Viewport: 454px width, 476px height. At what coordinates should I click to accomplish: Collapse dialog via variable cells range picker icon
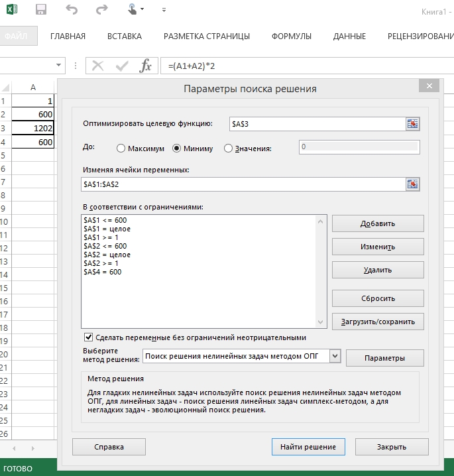(x=412, y=184)
